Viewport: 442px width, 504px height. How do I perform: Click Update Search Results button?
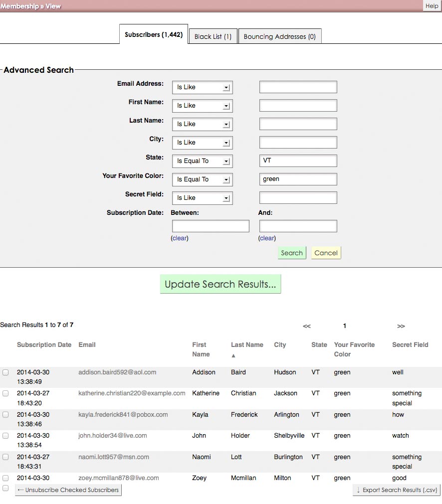[221, 284]
